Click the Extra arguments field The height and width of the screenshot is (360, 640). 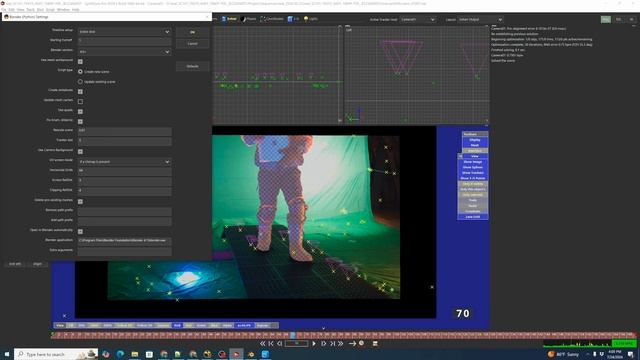tap(124, 251)
